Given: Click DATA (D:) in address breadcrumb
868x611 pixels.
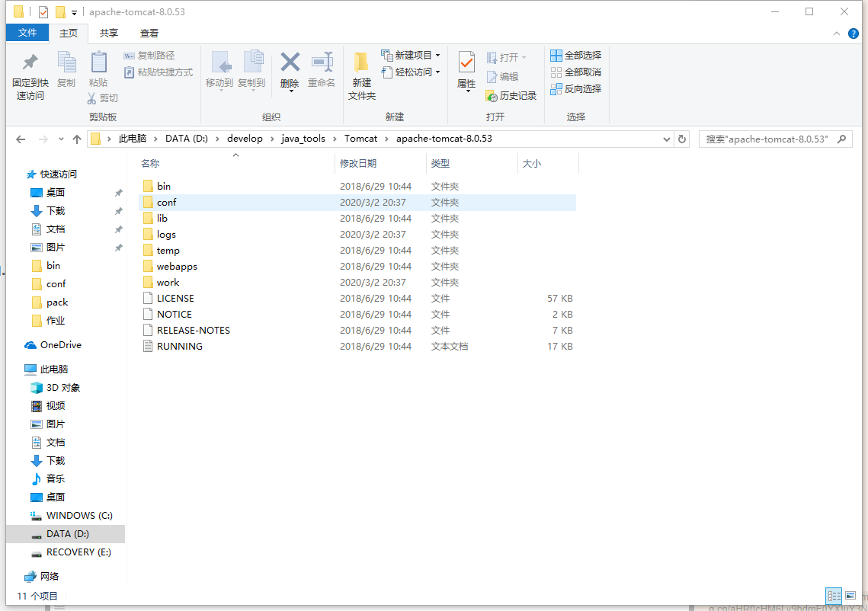Looking at the screenshot, I should (x=187, y=139).
